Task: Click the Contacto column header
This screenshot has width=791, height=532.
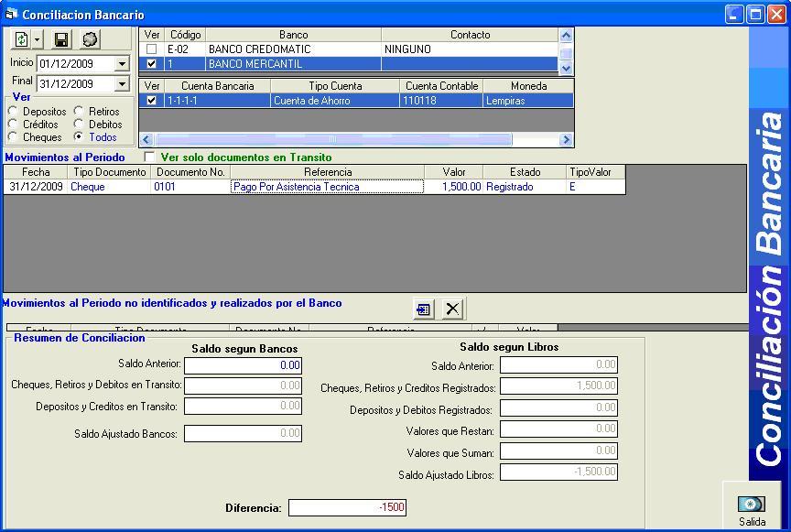Action: (x=471, y=35)
